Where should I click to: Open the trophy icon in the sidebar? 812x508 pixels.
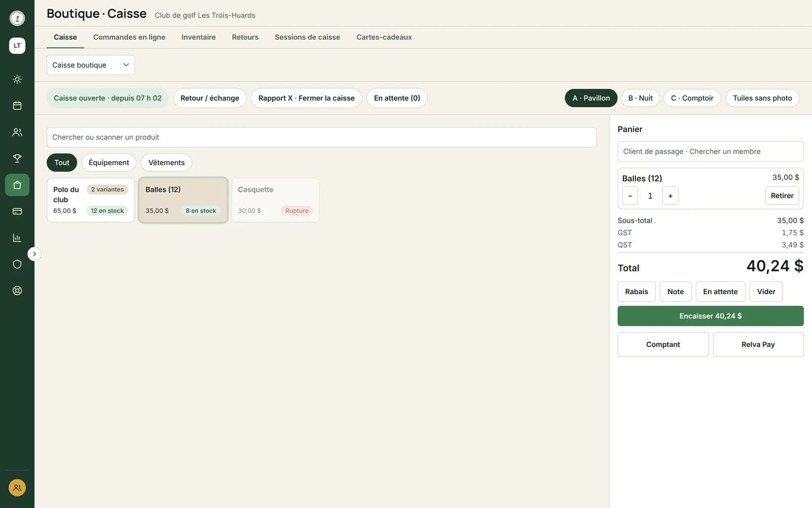tap(17, 158)
